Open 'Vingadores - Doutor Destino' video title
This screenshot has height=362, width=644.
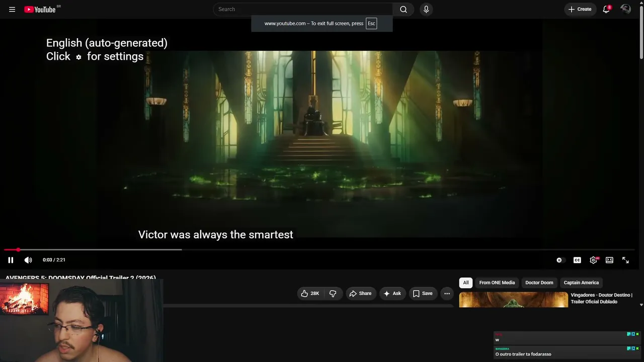[x=601, y=298]
